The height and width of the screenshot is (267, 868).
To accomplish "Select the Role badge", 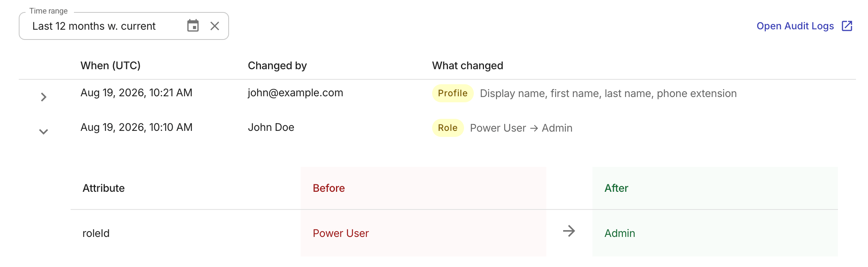I will [x=448, y=128].
